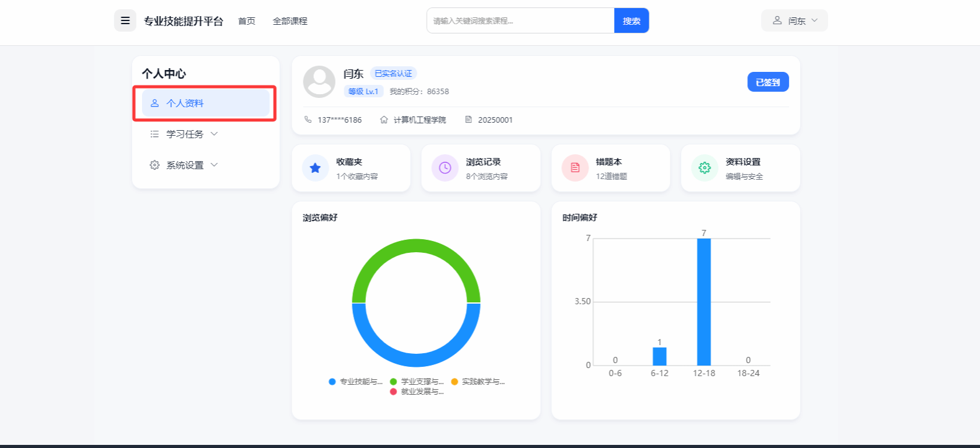Image resolution: width=980 pixels, height=448 pixels.
Task: Click the blue 搜索 button
Action: 631,20
